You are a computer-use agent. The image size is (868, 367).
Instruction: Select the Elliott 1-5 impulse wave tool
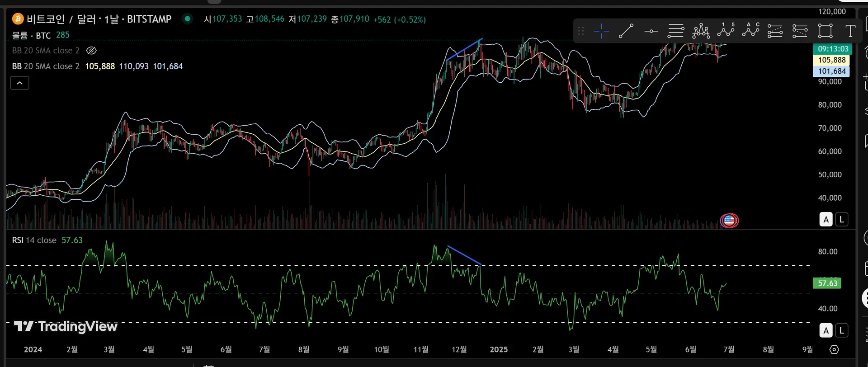coord(726,30)
